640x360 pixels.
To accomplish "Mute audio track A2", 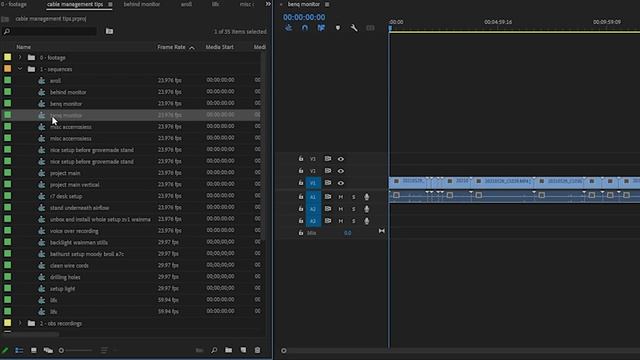I will (340, 209).
